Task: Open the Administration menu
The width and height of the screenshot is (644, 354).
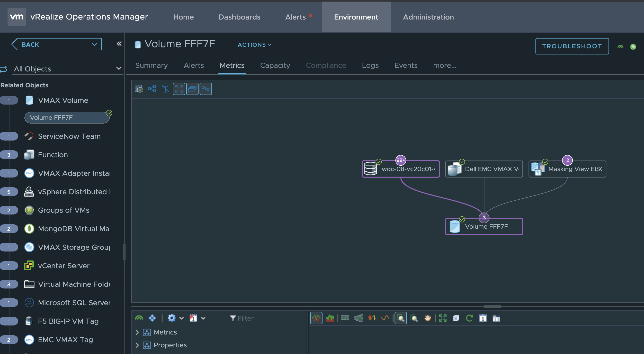Action: [428, 17]
